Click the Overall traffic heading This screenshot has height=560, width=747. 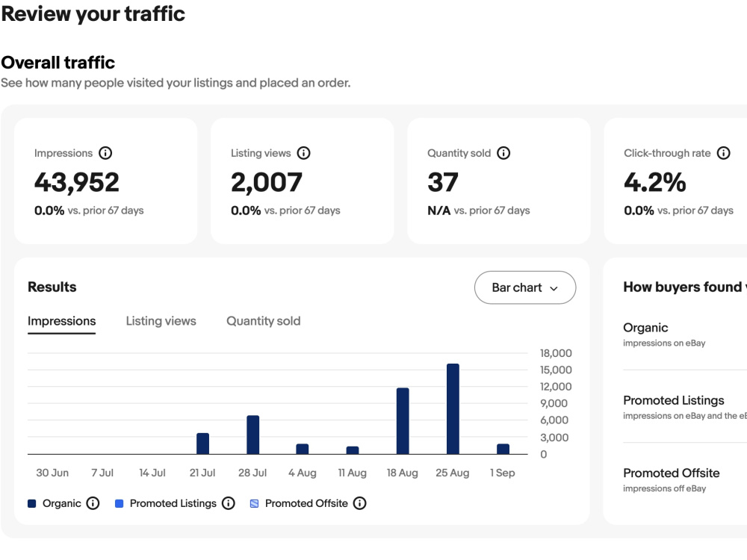coord(58,63)
